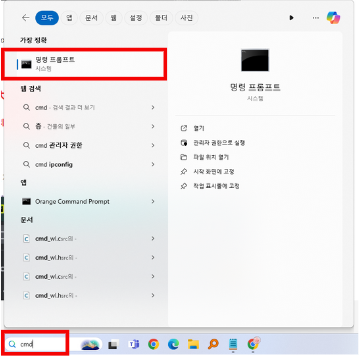Click the Orange Command Prompt terminal icon
Screen dimensions: 361x363
coord(26,201)
